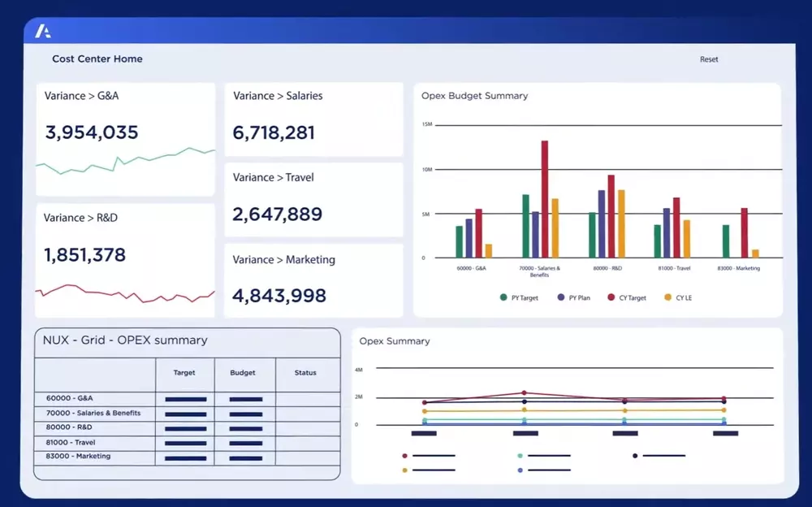Click the red CY Target legend dot
This screenshot has height=507, width=812.
tap(611, 297)
